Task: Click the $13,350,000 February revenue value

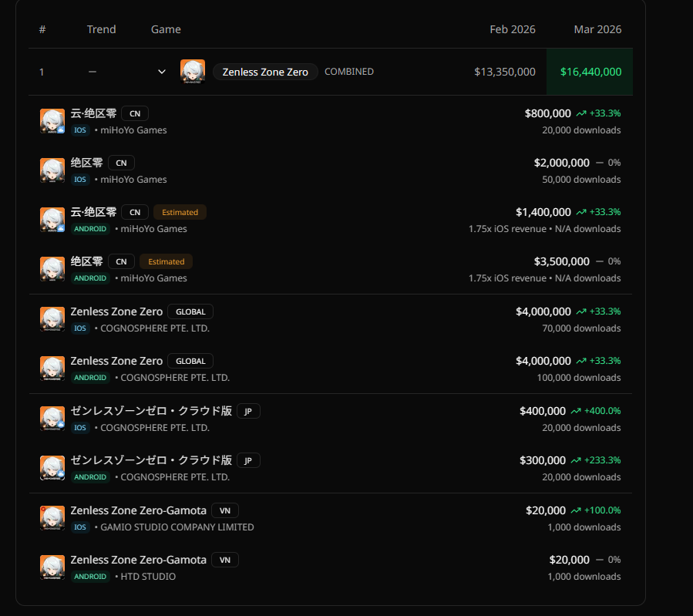Action: [505, 72]
